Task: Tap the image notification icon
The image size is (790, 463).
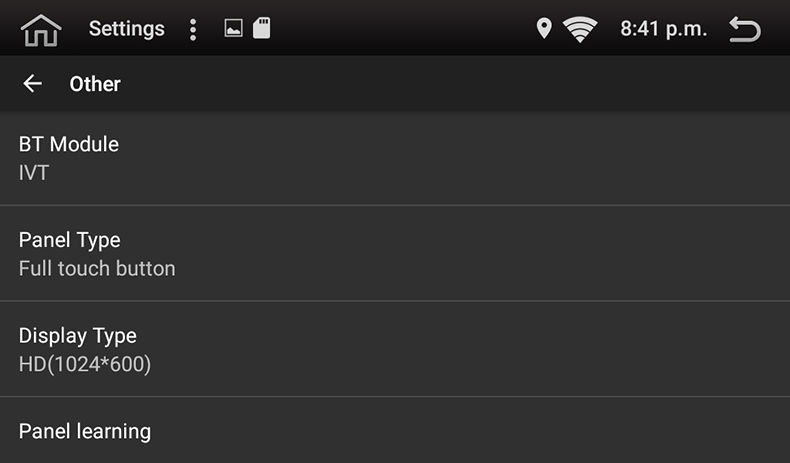Action: tap(233, 29)
